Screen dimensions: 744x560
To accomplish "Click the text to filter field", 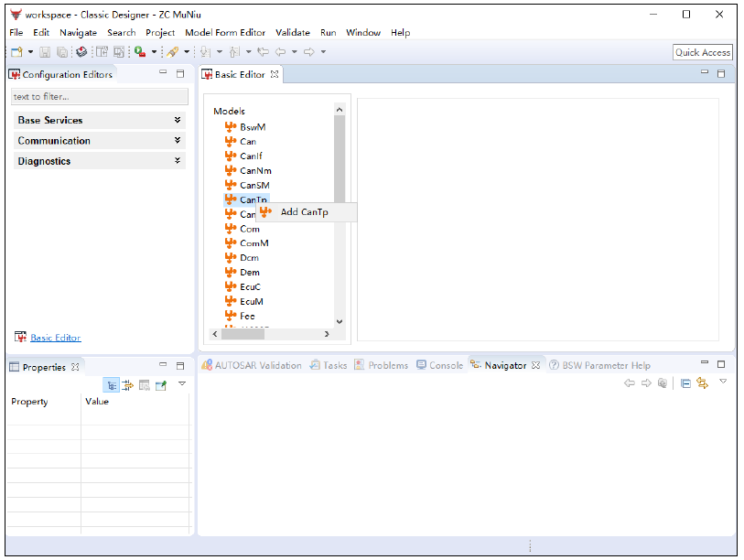I will [100, 96].
